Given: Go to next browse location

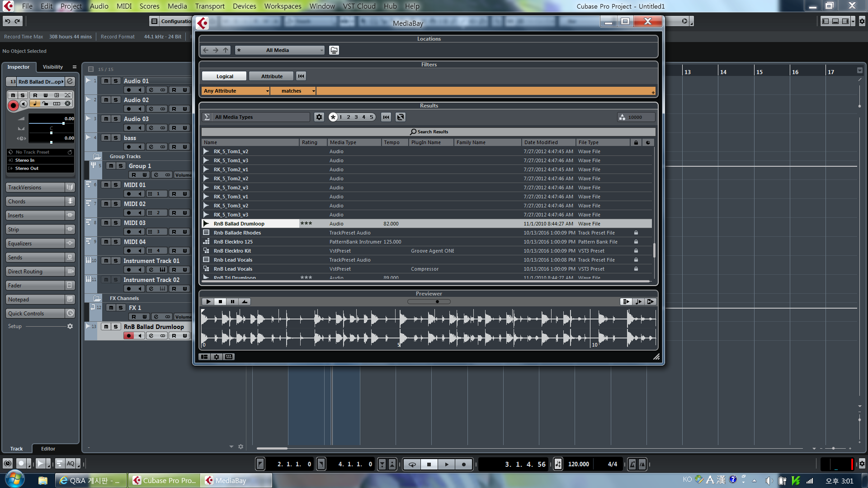Looking at the screenshot, I should click(216, 50).
